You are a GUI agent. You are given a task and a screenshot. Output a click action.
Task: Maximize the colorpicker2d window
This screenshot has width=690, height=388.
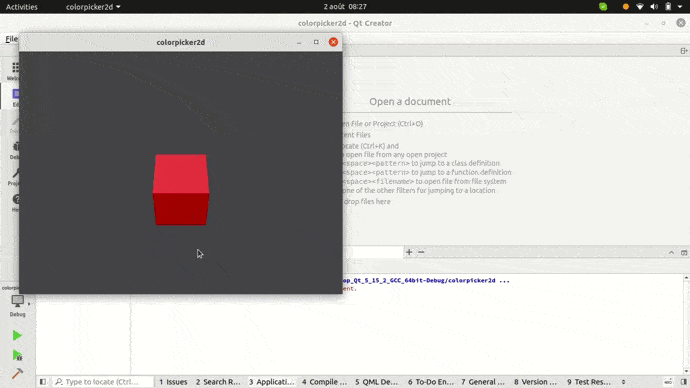point(316,42)
